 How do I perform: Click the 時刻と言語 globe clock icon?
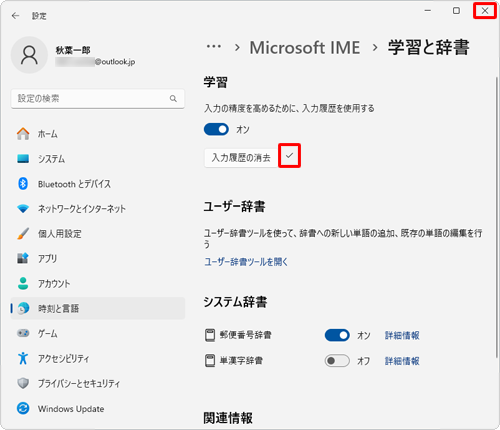[x=23, y=308]
